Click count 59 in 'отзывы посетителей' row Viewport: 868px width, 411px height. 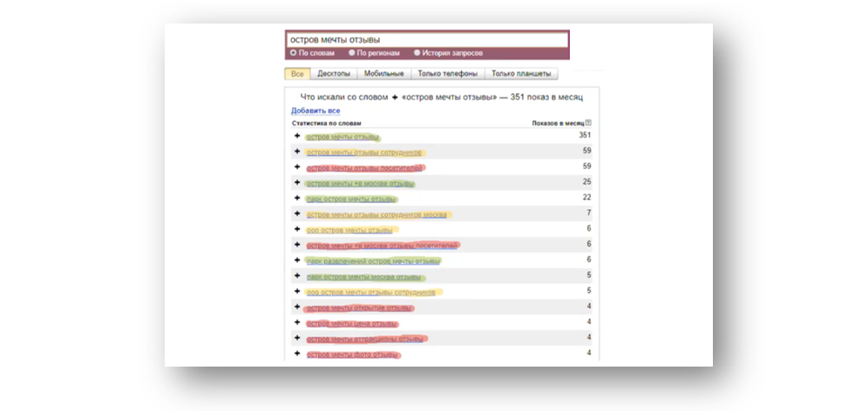587,166
